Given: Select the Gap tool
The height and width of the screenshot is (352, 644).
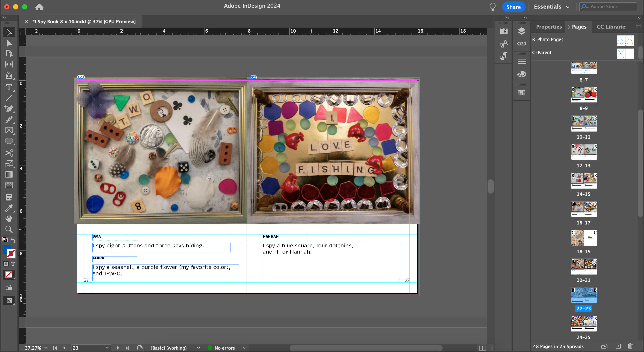Looking at the screenshot, I should pyautogui.click(x=9, y=64).
